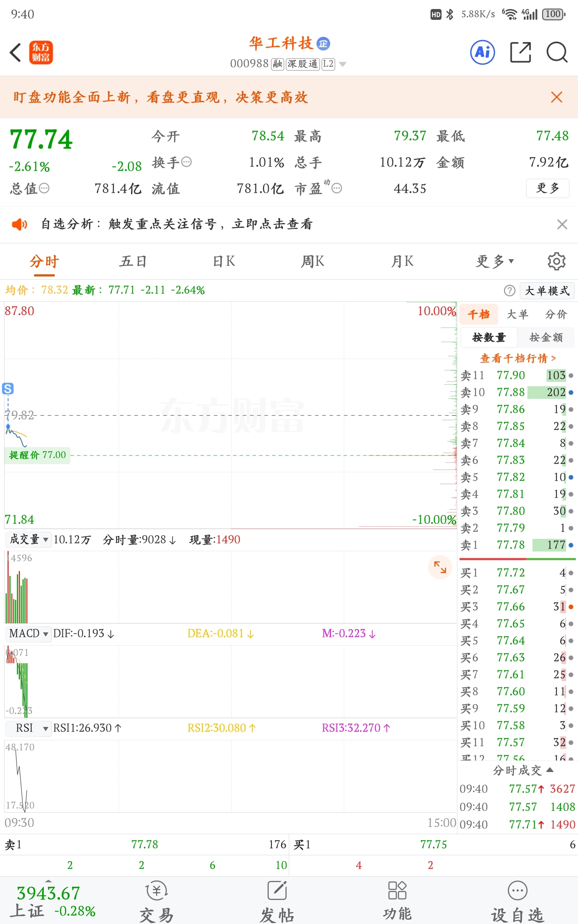Tap the 更多 quote details button
This screenshot has width=578, height=924.
[x=548, y=188]
